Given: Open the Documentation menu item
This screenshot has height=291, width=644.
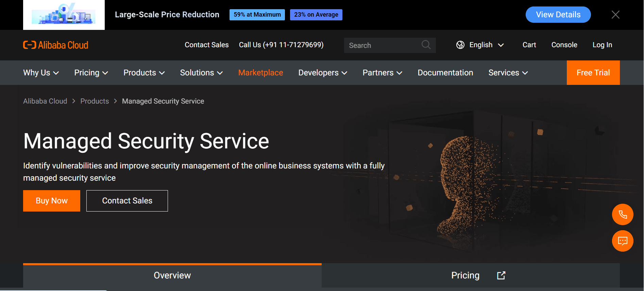Looking at the screenshot, I should coord(445,73).
